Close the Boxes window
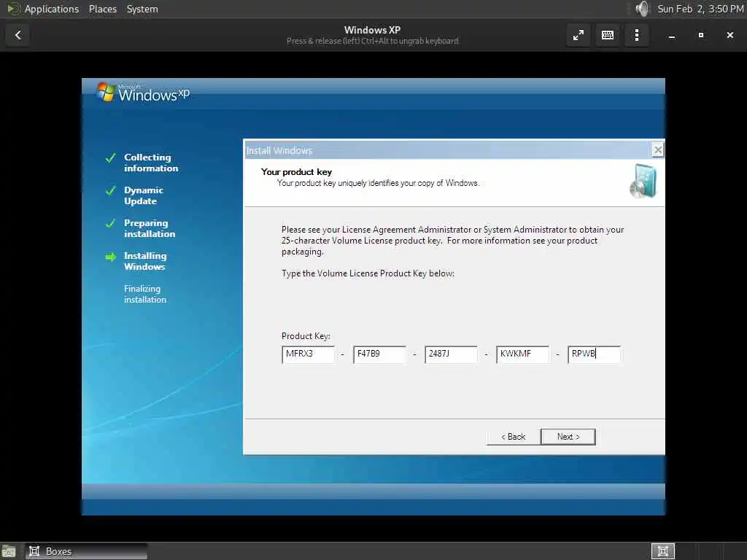747x560 pixels. pyautogui.click(x=729, y=35)
